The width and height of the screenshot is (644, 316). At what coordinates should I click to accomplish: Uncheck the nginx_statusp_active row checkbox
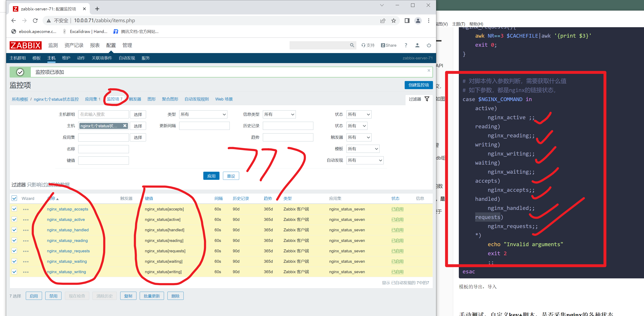[14, 219]
